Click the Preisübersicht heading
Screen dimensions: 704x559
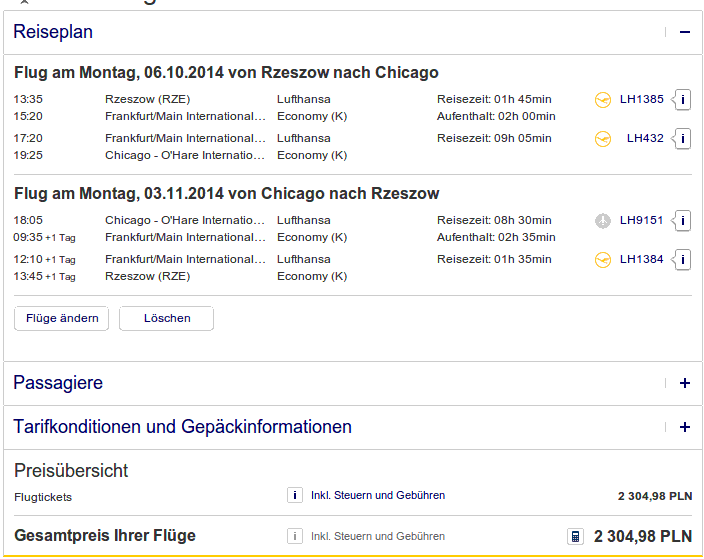[71, 471]
